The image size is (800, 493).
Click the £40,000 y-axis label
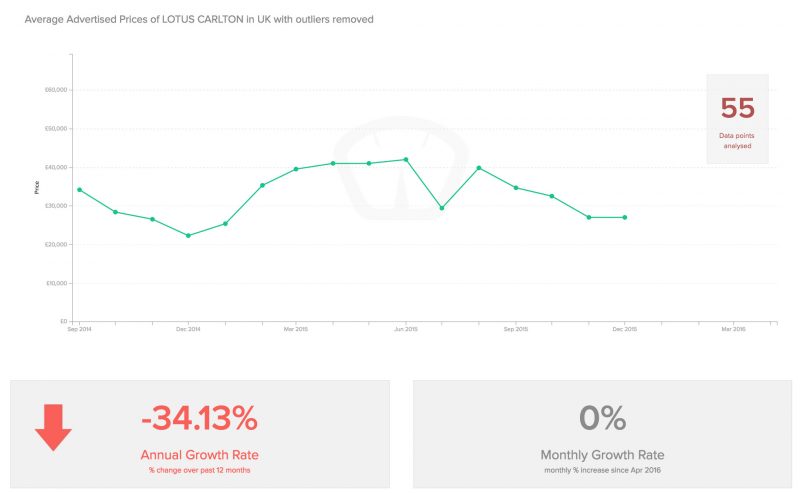[x=56, y=167]
